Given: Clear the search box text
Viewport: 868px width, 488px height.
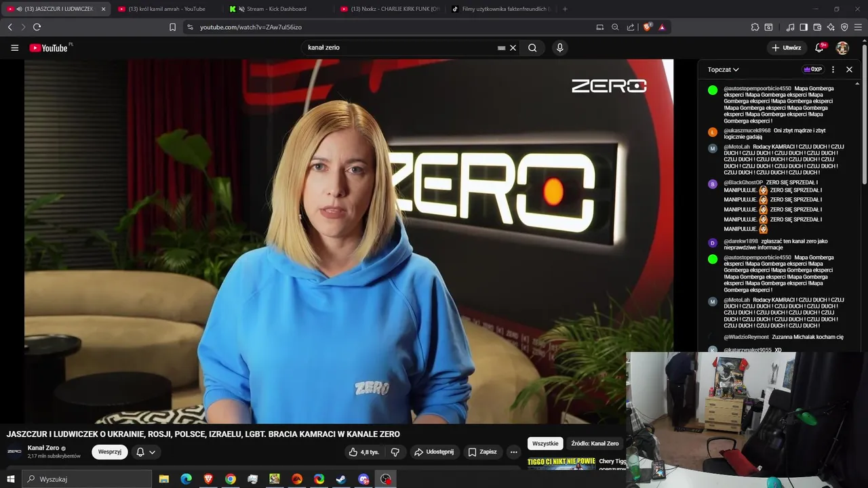Looking at the screenshot, I should point(513,48).
